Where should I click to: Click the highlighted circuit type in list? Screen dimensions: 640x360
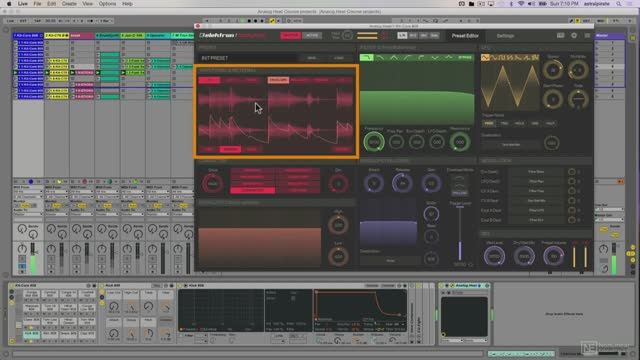pos(252,190)
